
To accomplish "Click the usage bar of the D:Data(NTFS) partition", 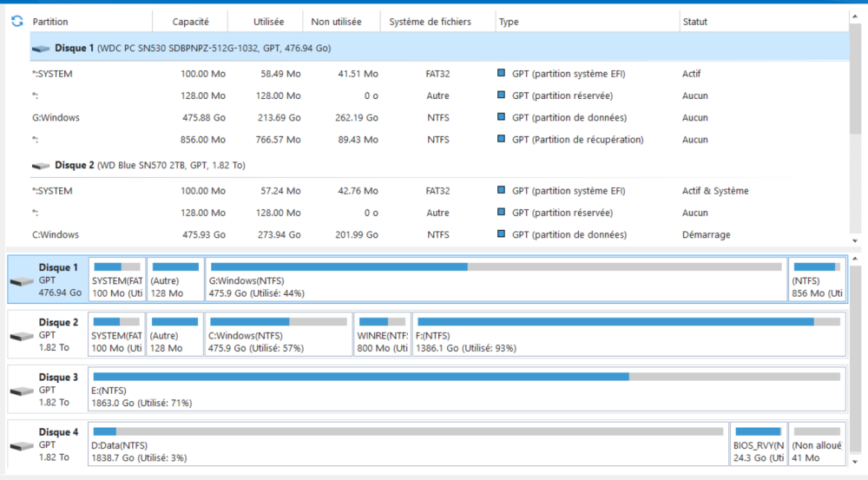I will [x=408, y=431].
